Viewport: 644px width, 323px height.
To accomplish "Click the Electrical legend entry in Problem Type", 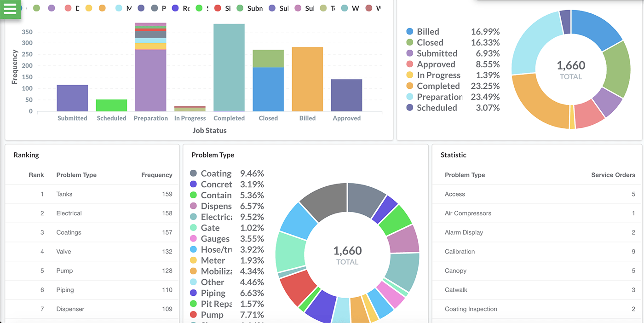I will click(216, 217).
